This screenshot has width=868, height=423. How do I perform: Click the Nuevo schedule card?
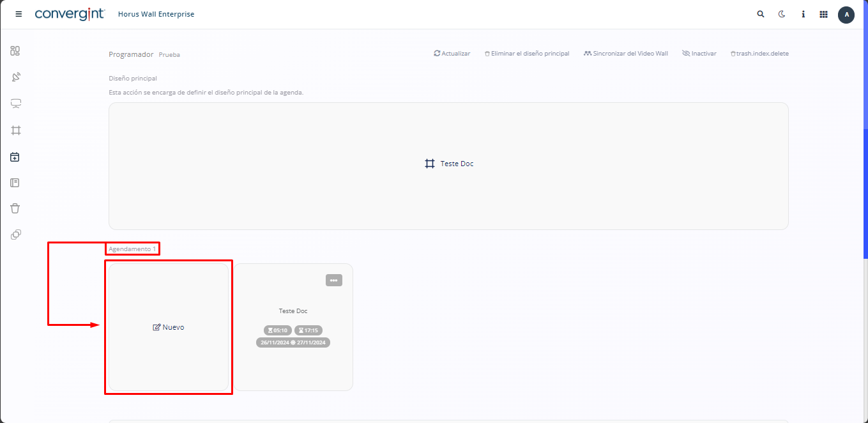point(169,327)
